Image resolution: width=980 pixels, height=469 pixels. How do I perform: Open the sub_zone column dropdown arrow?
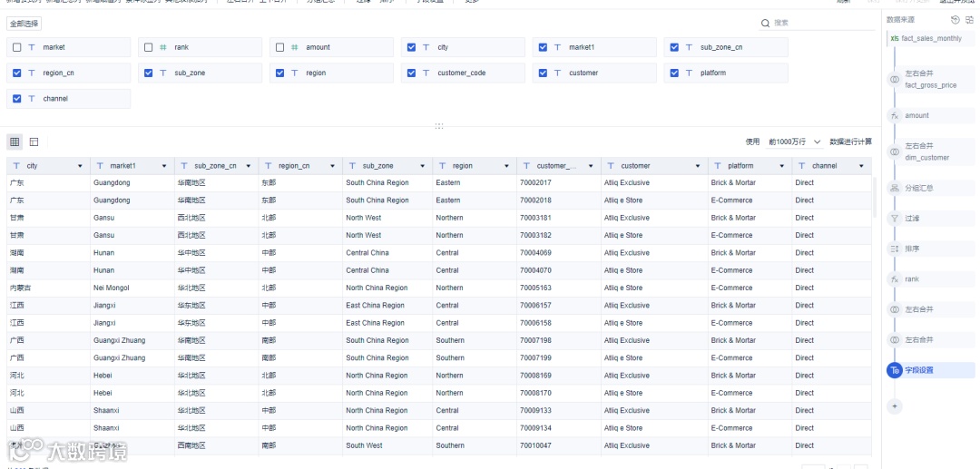coord(422,166)
